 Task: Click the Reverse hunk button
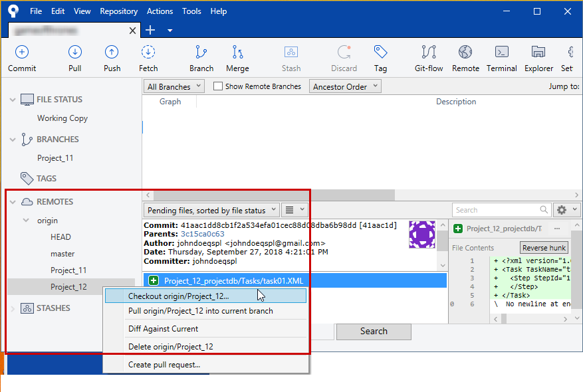[x=544, y=248]
